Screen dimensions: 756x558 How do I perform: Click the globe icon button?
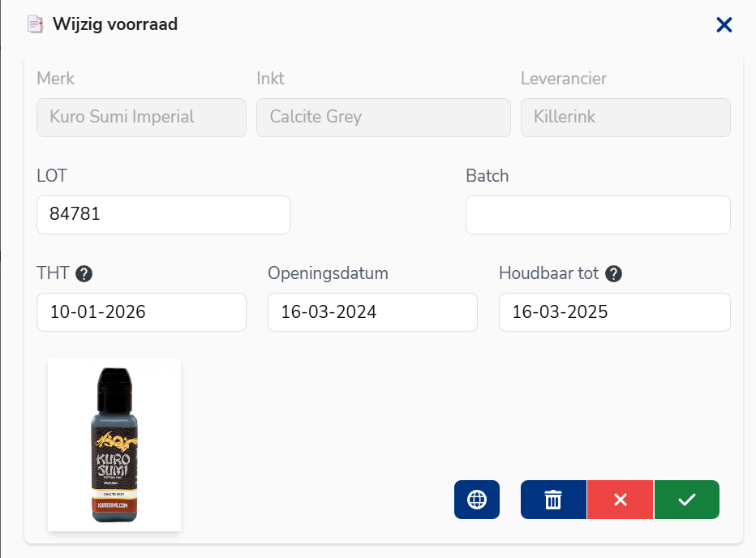coord(477,500)
